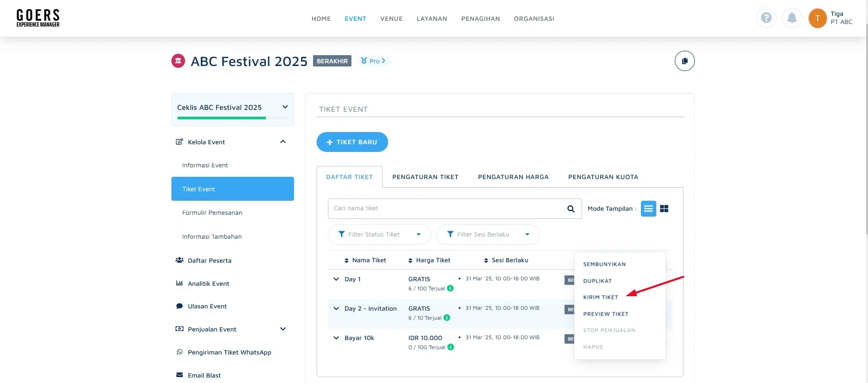Sort by Harga Tiket column
Image resolution: width=868 pixels, height=383 pixels.
429,260
